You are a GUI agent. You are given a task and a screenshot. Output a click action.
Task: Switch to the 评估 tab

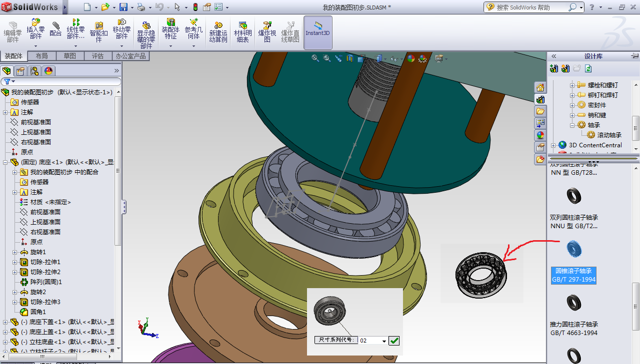97,56
